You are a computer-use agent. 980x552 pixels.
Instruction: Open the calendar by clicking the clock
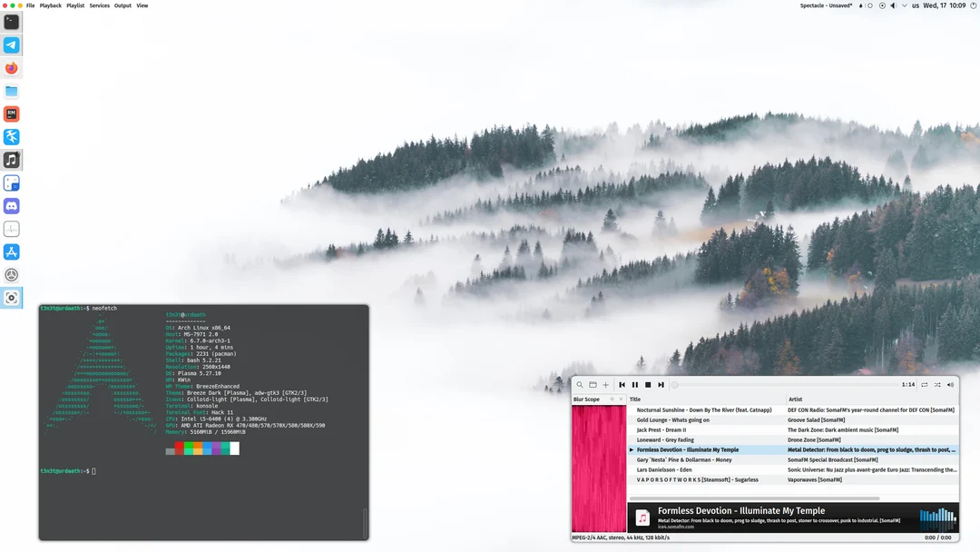(945, 5)
